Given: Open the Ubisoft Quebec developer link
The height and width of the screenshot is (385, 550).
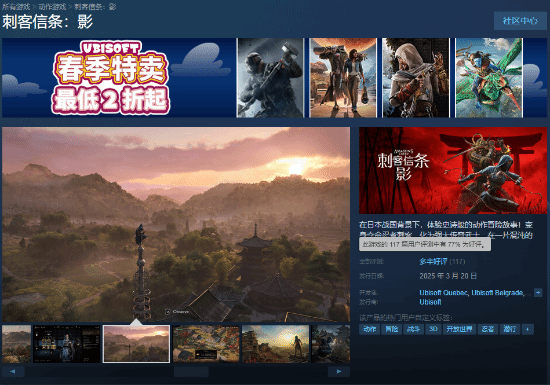Looking at the screenshot, I should (x=444, y=292).
